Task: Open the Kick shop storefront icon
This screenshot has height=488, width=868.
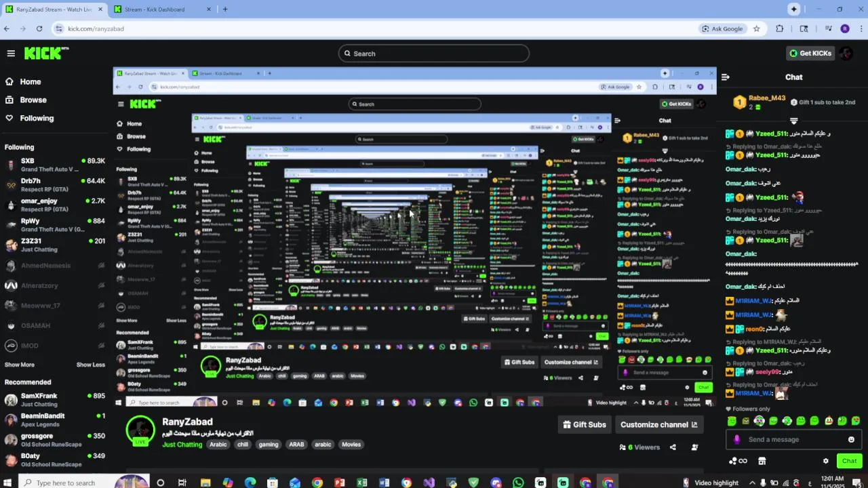Action: click(x=762, y=461)
